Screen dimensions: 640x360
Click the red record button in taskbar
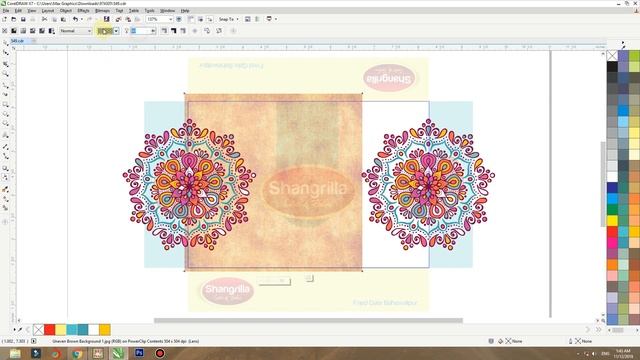point(160,353)
